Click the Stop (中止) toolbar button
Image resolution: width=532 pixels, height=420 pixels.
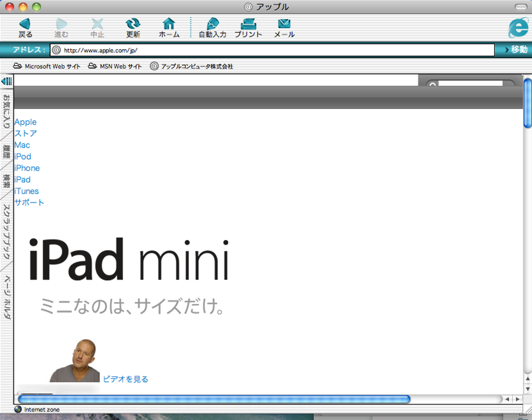[x=98, y=28]
